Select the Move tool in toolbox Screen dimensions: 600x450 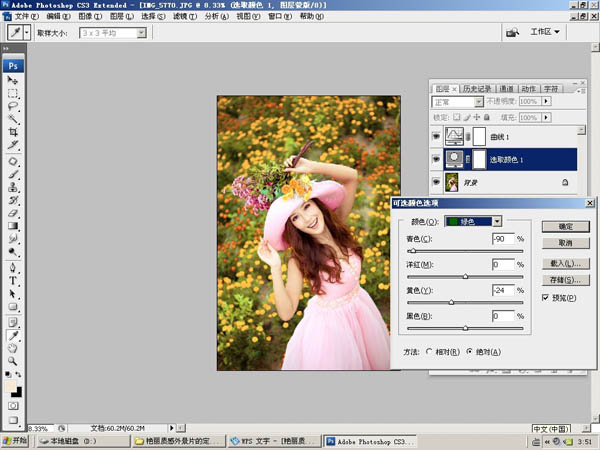13,80
